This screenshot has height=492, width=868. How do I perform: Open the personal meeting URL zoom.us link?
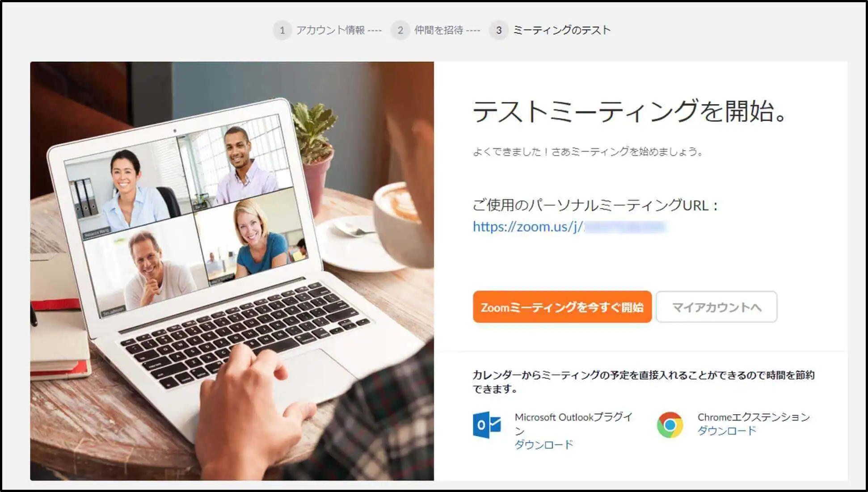[x=569, y=227]
